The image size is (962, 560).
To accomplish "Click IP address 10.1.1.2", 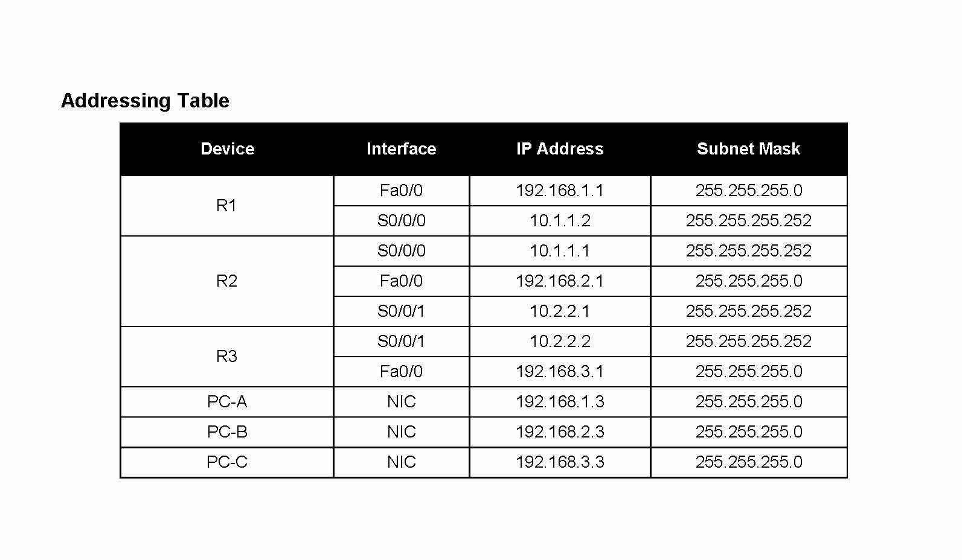I will tap(560, 221).
